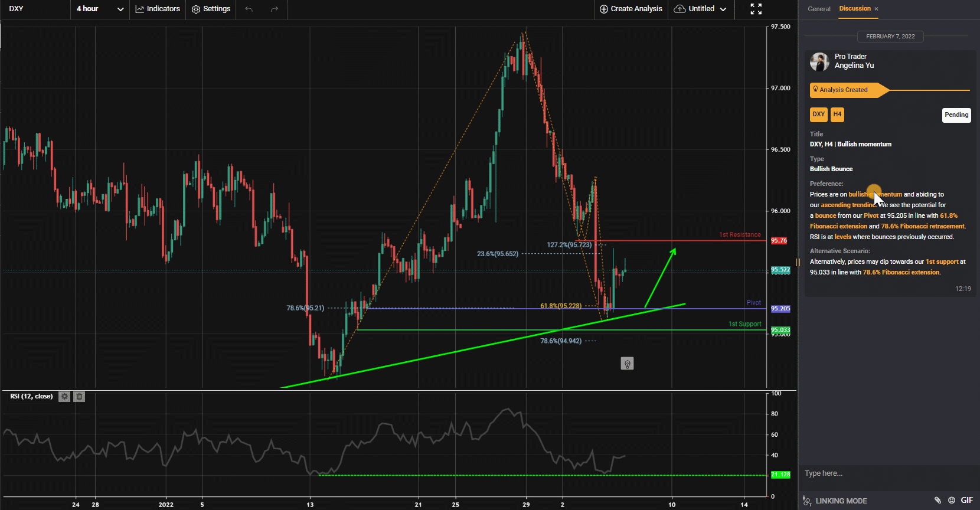This screenshot has height=510, width=980.
Task: Select the Discussion tab
Action: point(855,8)
